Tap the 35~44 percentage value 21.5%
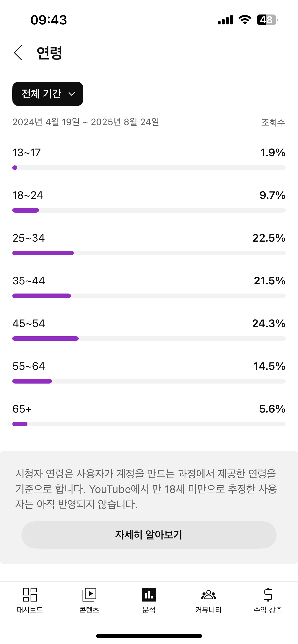This screenshot has height=644, width=298. [269, 281]
